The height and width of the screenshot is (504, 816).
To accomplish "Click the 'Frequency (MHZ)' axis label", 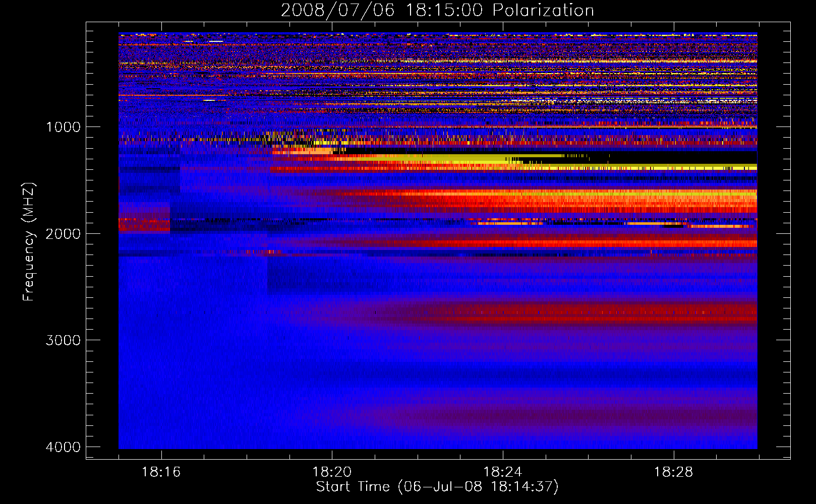I will coord(29,242).
